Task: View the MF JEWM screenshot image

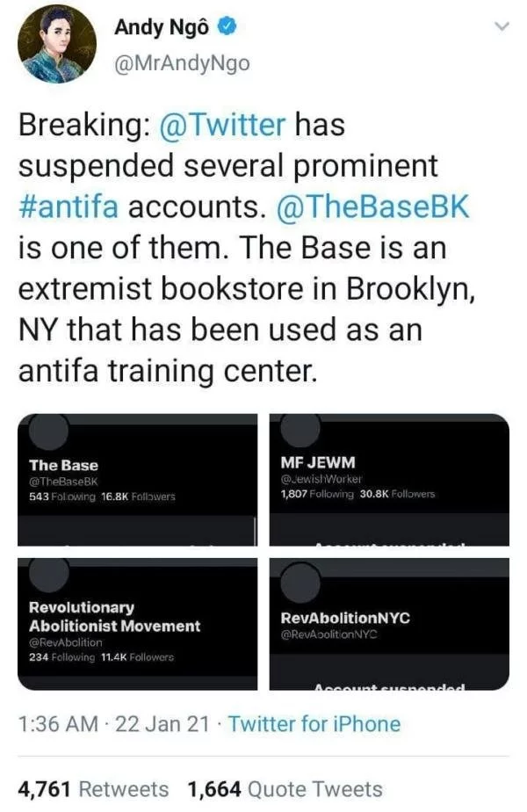Action: pyautogui.click(x=389, y=480)
